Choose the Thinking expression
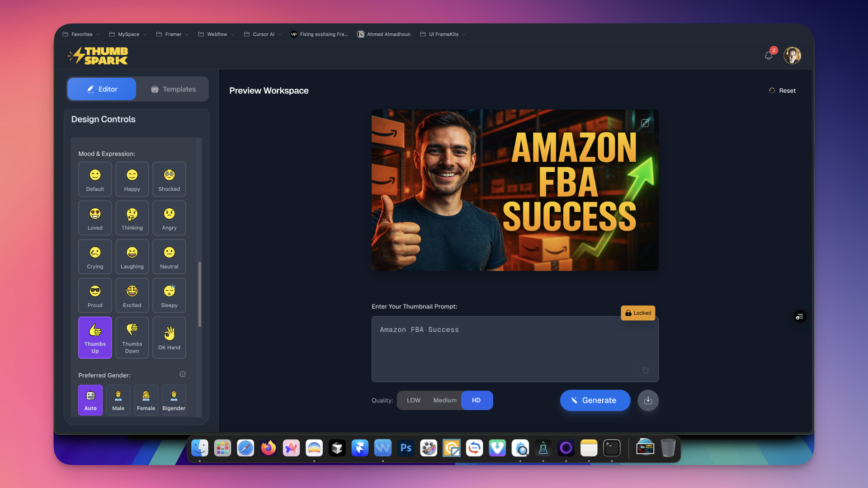Screen dimensions: 868x488 132,218
